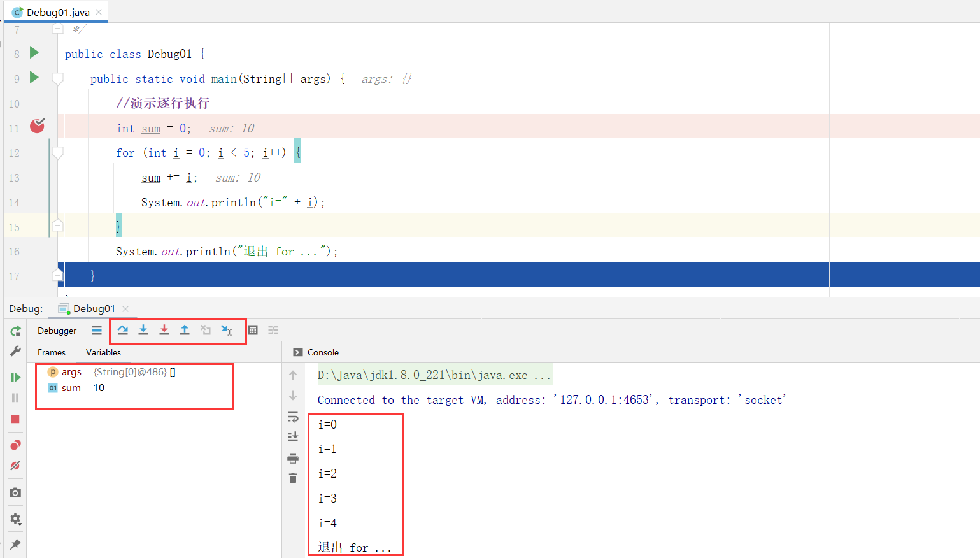Click java.exe command line in console
This screenshot has height=558, width=980.
pyautogui.click(x=434, y=375)
